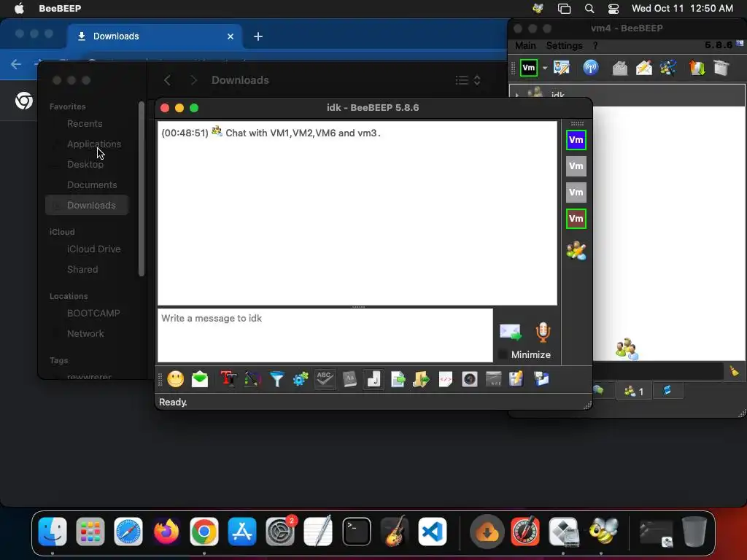Open Applications in Finder sidebar
747x560 pixels.
[x=94, y=144]
